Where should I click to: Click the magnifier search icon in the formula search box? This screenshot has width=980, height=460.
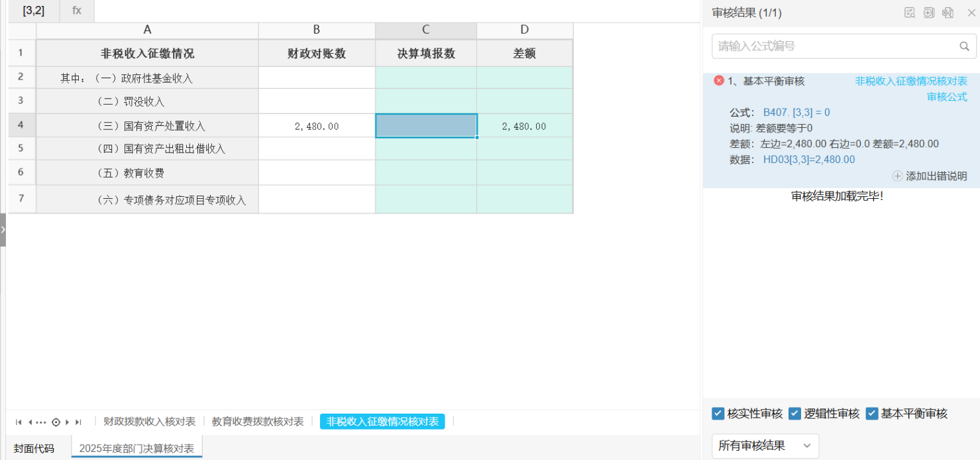tap(964, 46)
